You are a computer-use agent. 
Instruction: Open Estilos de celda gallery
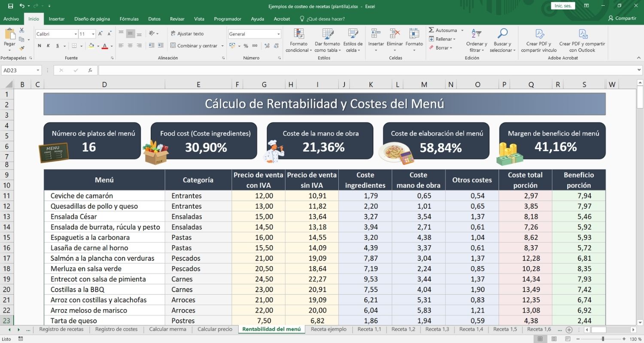353,40
